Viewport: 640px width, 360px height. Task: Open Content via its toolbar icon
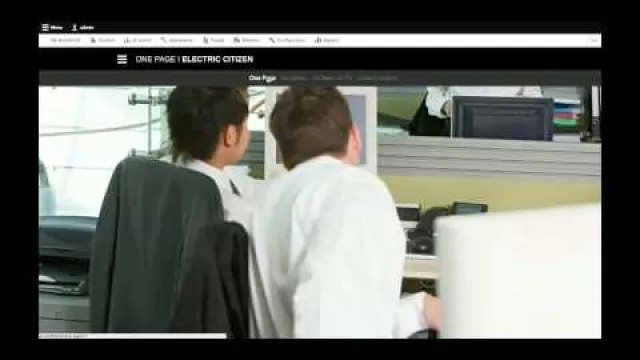(93, 40)
